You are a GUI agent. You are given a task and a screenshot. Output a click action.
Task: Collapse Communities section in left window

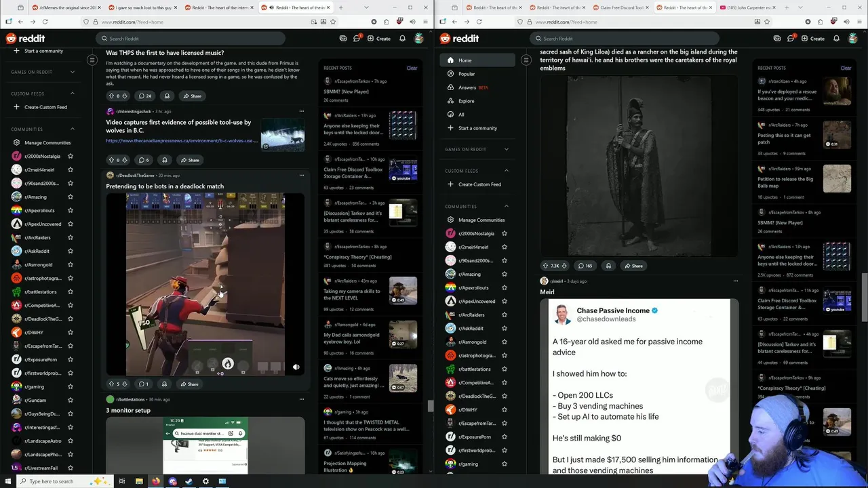click(72, 129)
